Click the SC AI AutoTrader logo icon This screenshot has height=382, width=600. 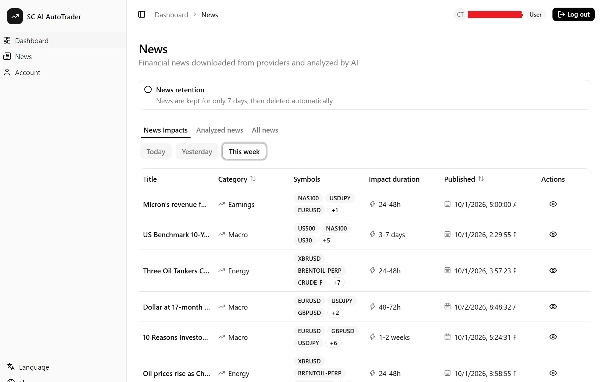point(15,16)
